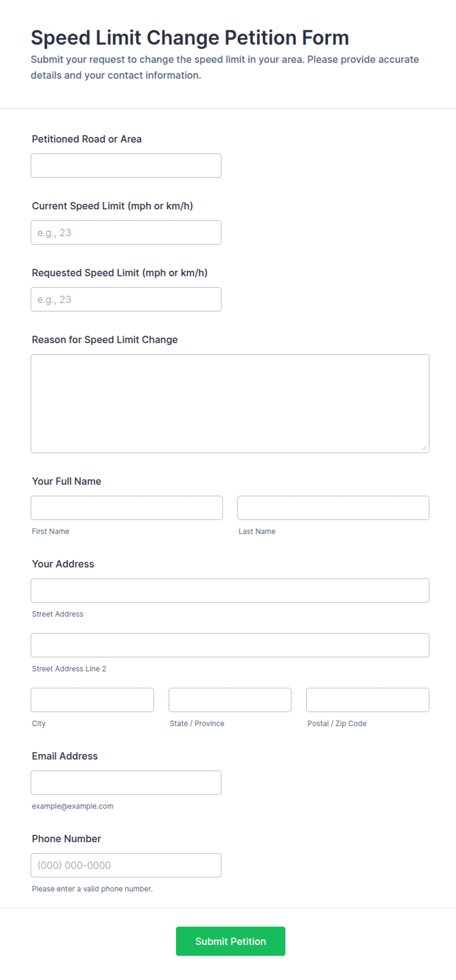Screen dimensions: 456x980
Task: Click the Postal / Zip Code field
Action: click(x=368, y=700)
